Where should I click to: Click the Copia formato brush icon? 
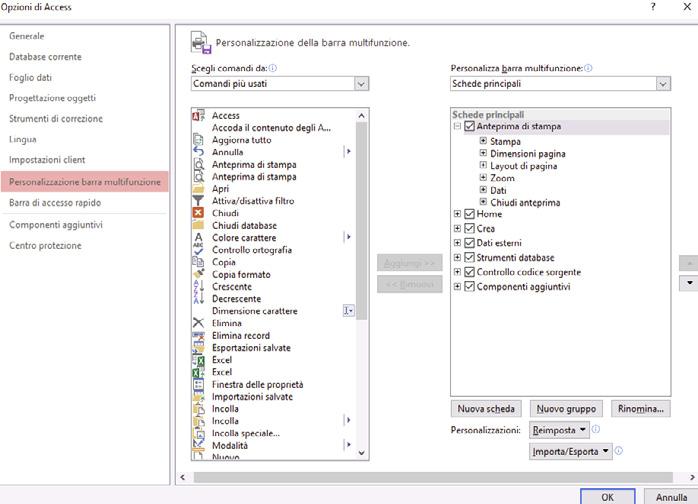[x=198, y=274]
